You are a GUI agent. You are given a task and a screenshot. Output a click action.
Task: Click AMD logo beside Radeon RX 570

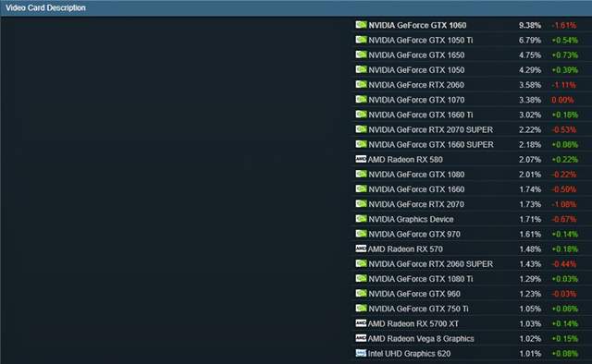(x=361, y=249)
